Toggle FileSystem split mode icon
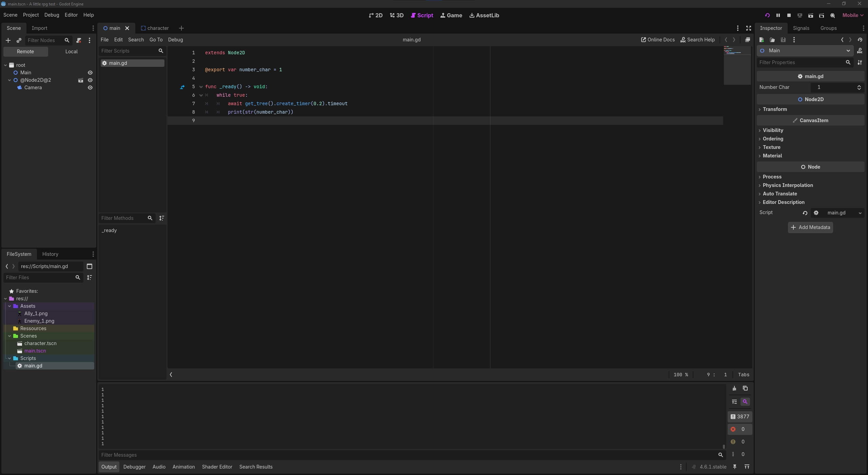Viewport: 868px width, 475px height. point(90,266)
